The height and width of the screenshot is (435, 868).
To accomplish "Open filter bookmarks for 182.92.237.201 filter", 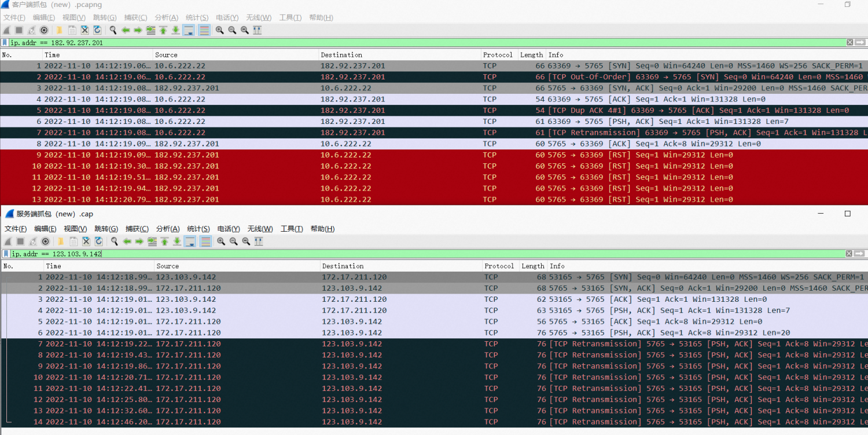I will pyautogui.click(x=5, y=42).
